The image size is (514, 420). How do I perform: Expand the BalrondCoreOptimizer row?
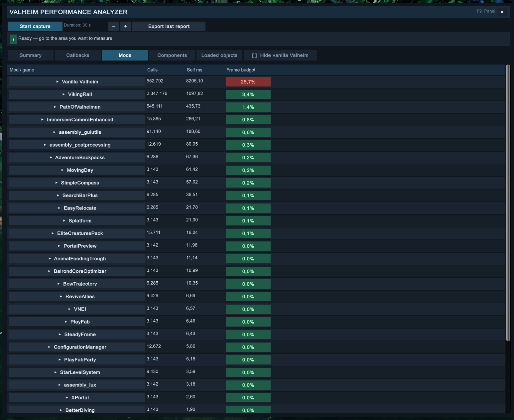77,271
